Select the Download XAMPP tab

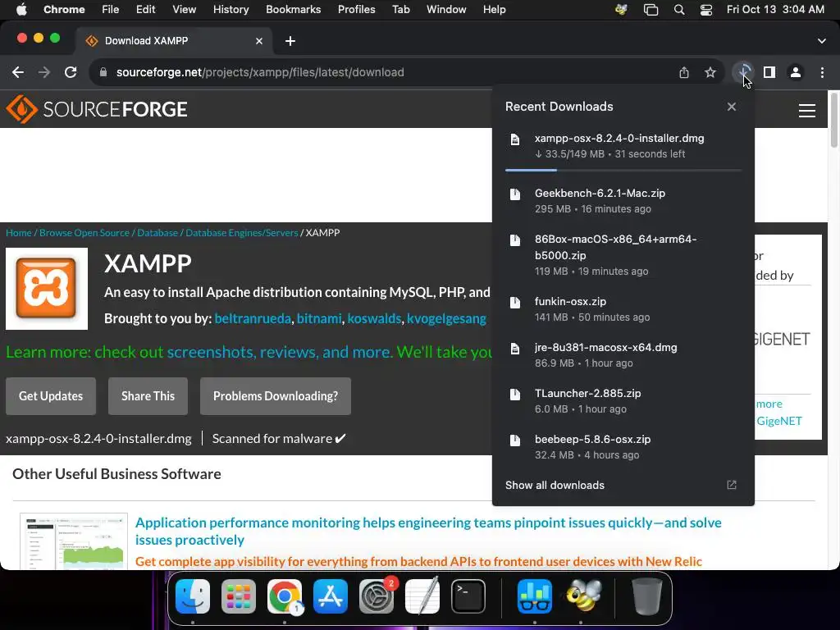(x=174, y=41)
